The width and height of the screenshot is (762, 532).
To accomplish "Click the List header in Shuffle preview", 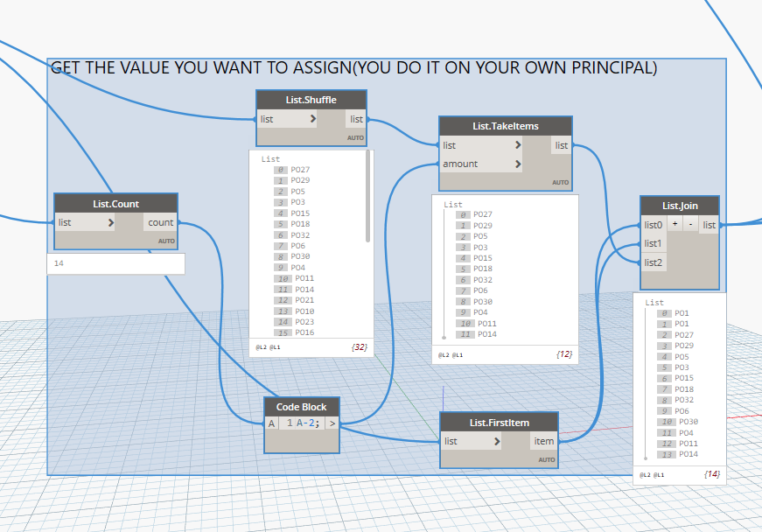I will pyautogui.click(x=270, y=159).
